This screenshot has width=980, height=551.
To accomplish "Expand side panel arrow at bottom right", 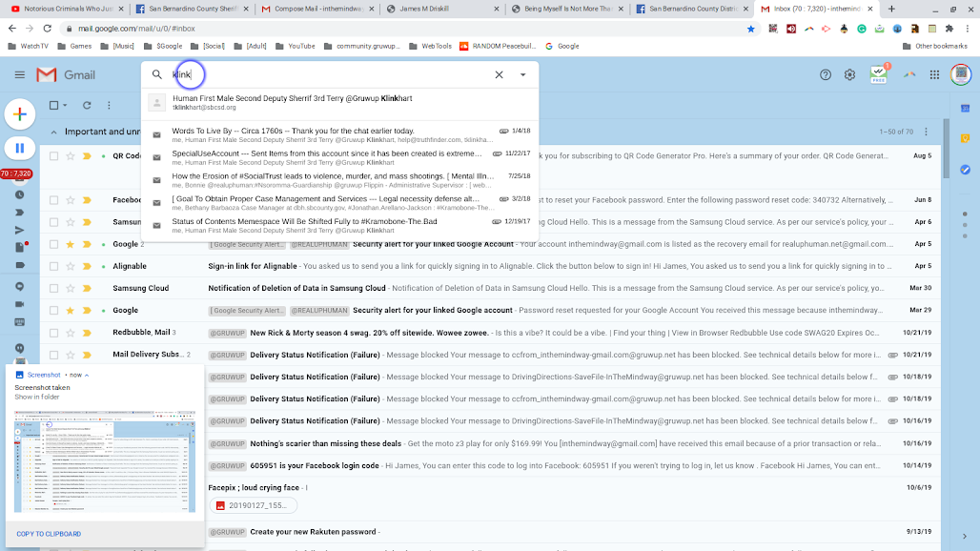I will 965,536.
